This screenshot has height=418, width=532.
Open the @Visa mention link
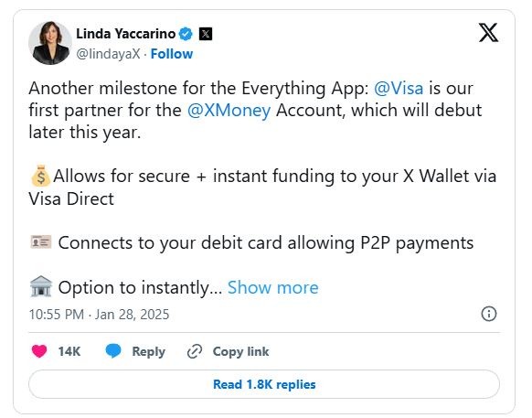(x=399, y=89)
